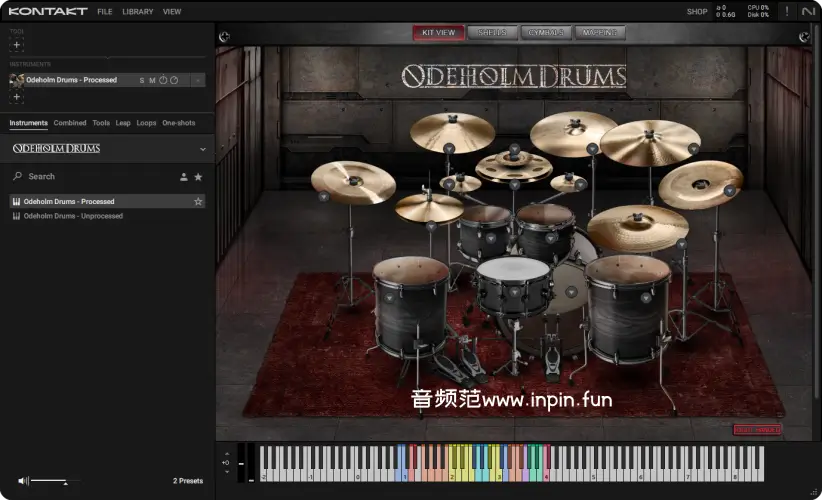Shift keyboard octave down arrow
The width and height of the screenshot is (822, 500).
[x=226, y=472]
